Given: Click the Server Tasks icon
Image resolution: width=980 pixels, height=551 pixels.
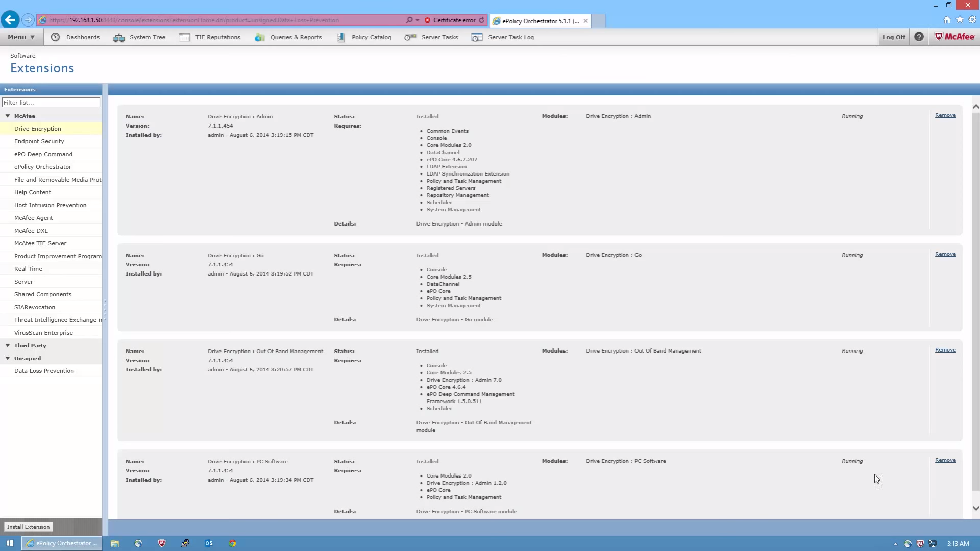Looking at the screenshot, I should point(410,37).
